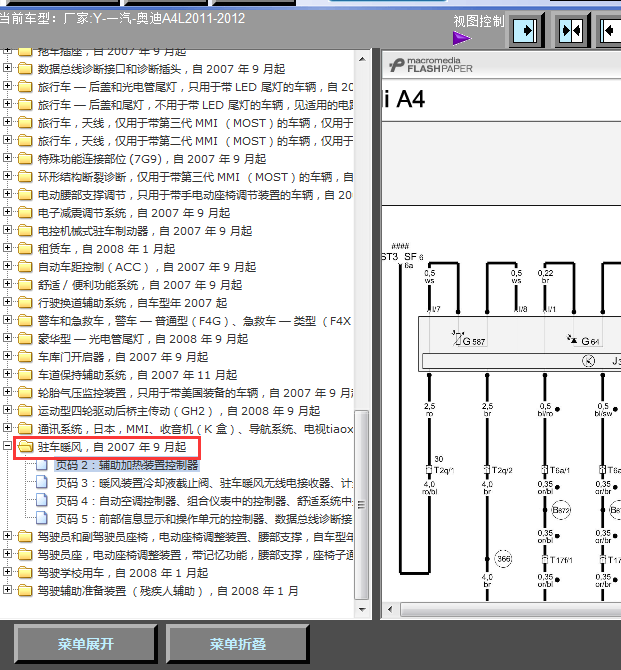Click the folder icon for 特殊功能连接部位 (7G9)
The height and width of the screenshot is (670, 621).
click(25, 159)
